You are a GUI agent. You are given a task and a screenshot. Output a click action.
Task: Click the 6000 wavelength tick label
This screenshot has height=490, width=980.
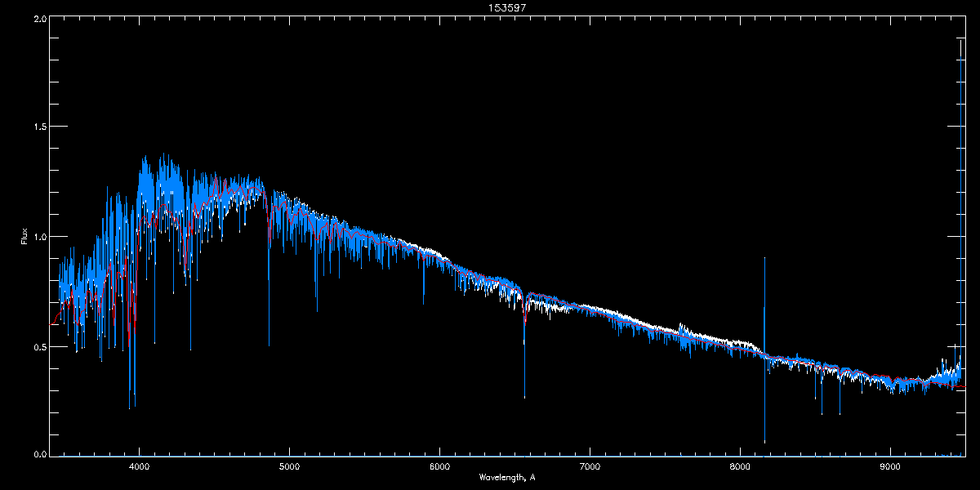coord(439,466)
